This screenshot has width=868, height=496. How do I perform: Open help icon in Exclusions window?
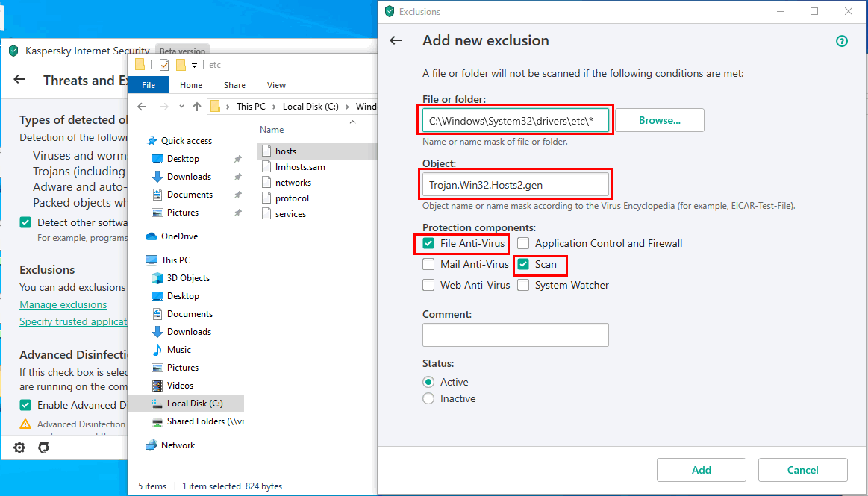pos(841,41)
